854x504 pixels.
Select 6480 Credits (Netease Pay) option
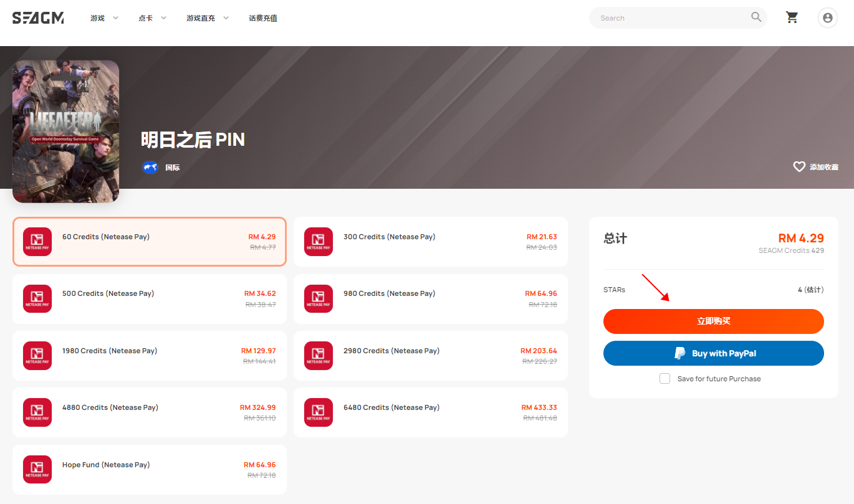click(x=431, y=412)
